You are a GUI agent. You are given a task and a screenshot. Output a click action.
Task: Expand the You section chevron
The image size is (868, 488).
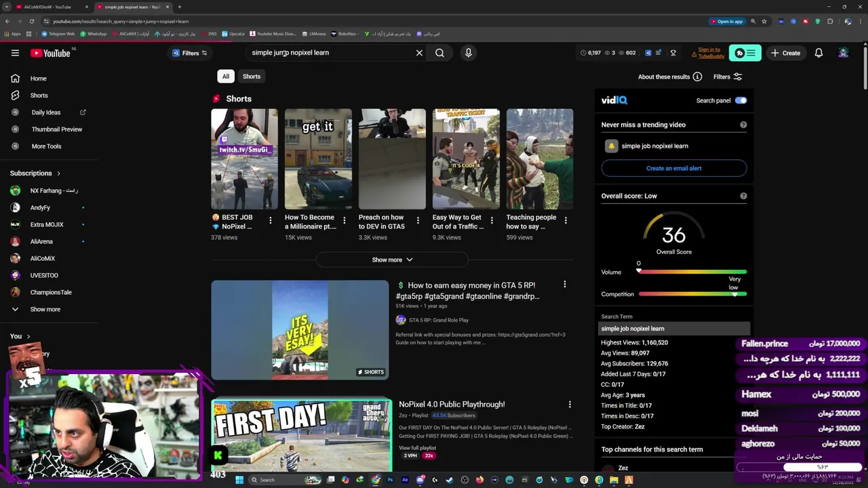point(28,336)
